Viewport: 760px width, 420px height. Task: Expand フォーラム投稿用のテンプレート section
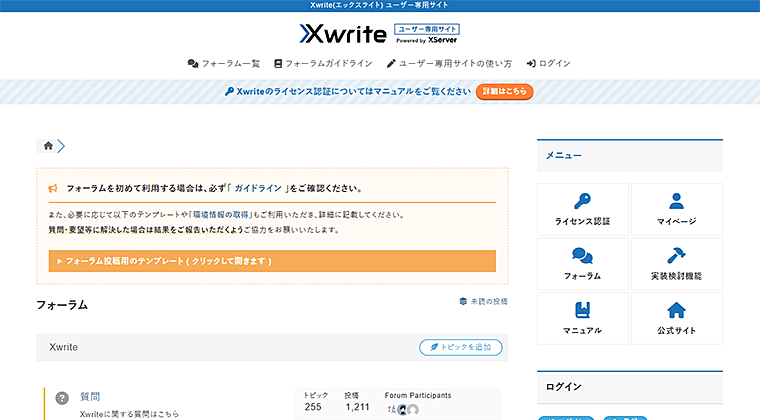click(272, 261)
